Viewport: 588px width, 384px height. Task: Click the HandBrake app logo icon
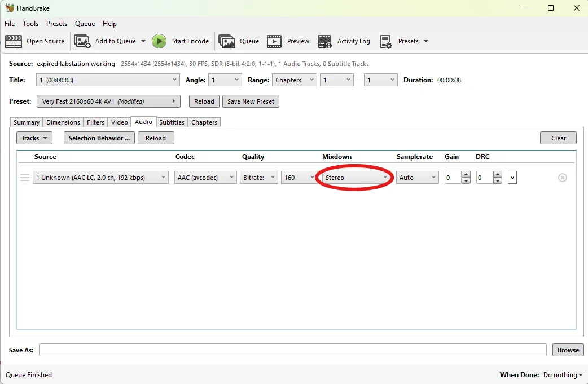pos(10,8)
